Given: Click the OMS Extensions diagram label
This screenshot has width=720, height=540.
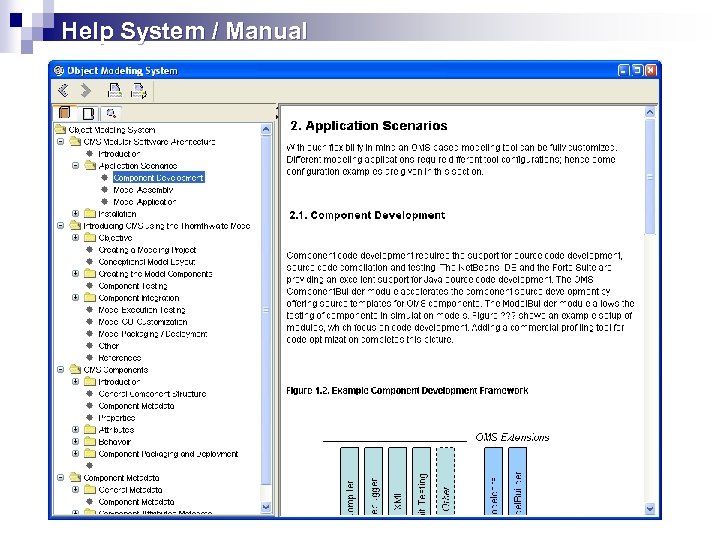Looking at the screenshot, I should (512, 437).
